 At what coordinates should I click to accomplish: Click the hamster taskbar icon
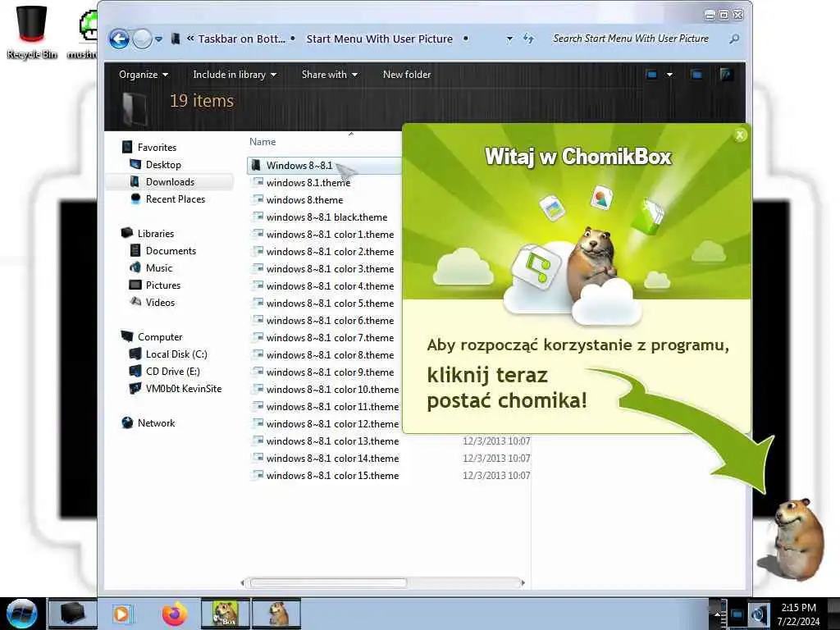click(277, 614)
